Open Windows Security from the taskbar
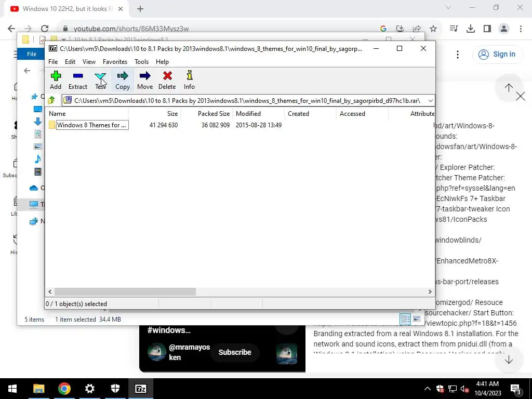The image size is (532, 399). (x=115, y=389)
